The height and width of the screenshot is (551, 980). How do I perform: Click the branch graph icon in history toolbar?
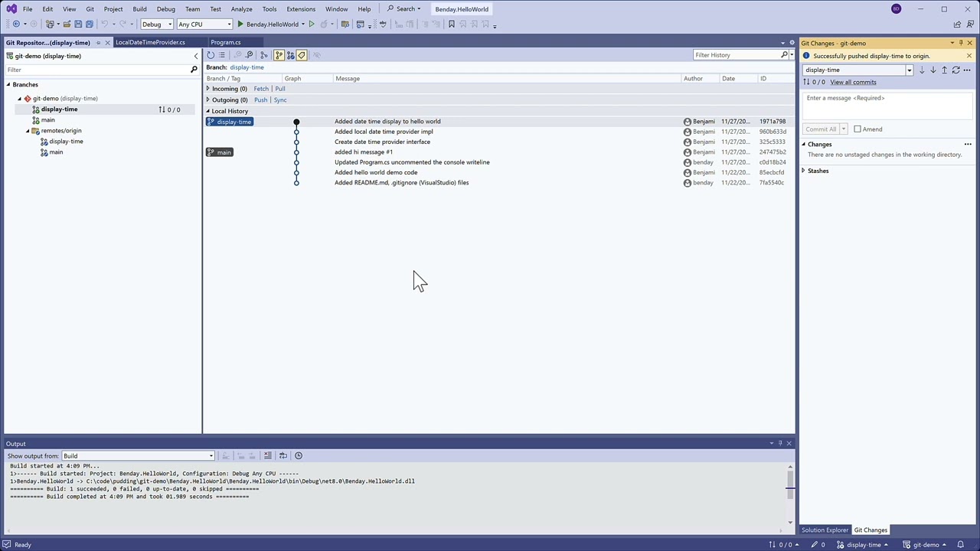[264, 55]
